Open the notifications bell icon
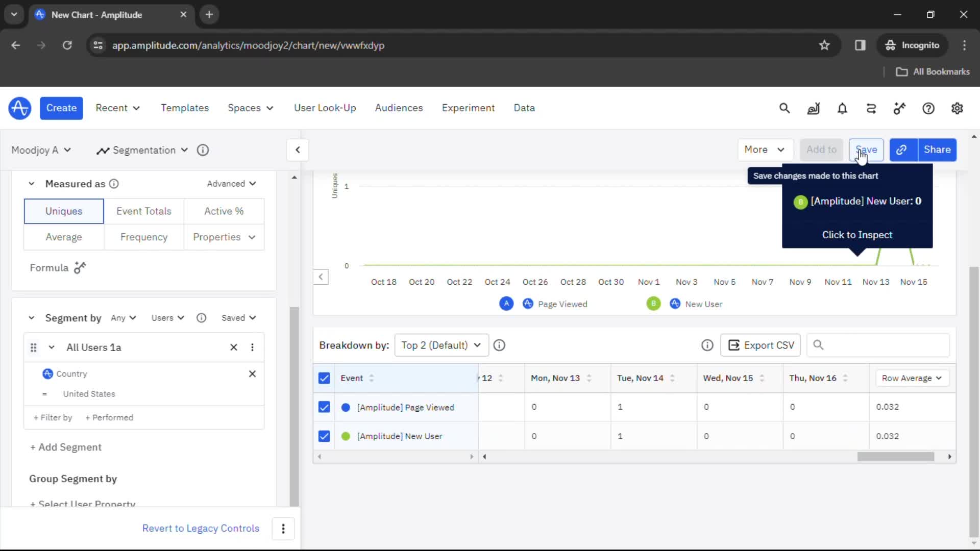 coord(842,108)
